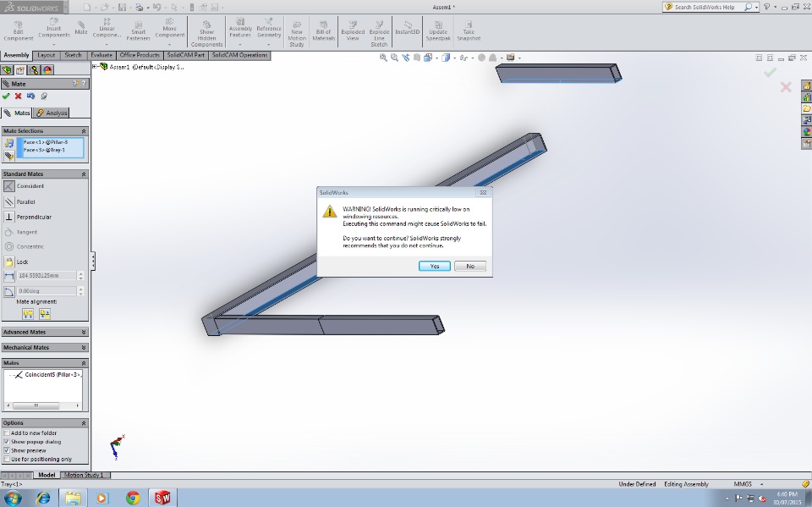Screen dimensions: 812x507
Task: Click the FeatureManager design tree tab icon
Action: click(x=8, y=70)
